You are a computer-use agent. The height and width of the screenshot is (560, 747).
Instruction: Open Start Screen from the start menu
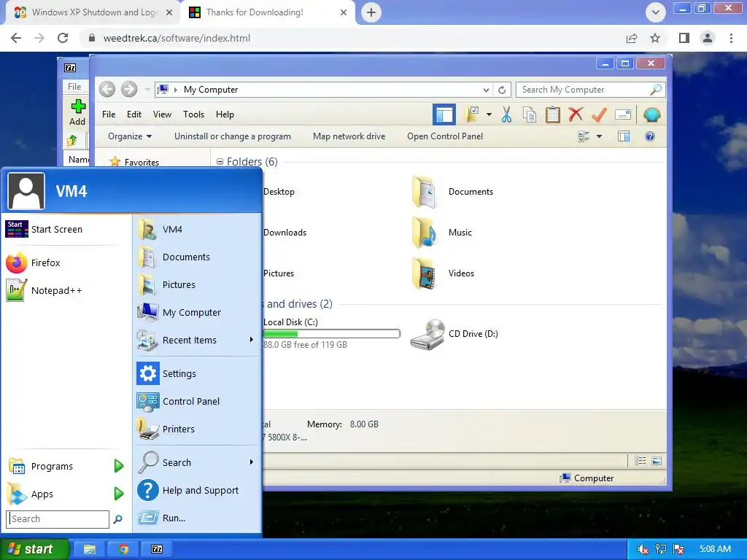pyautogui.click(x=66, y=229)
